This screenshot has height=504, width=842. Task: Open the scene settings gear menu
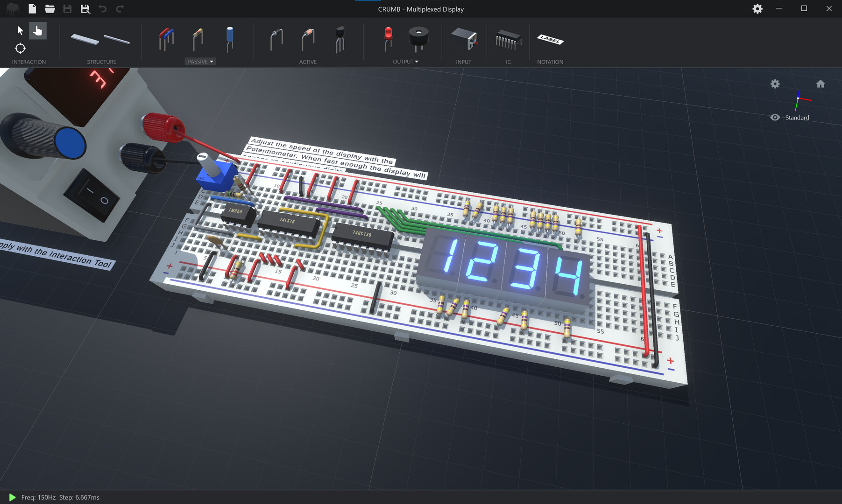click(775, 84)
